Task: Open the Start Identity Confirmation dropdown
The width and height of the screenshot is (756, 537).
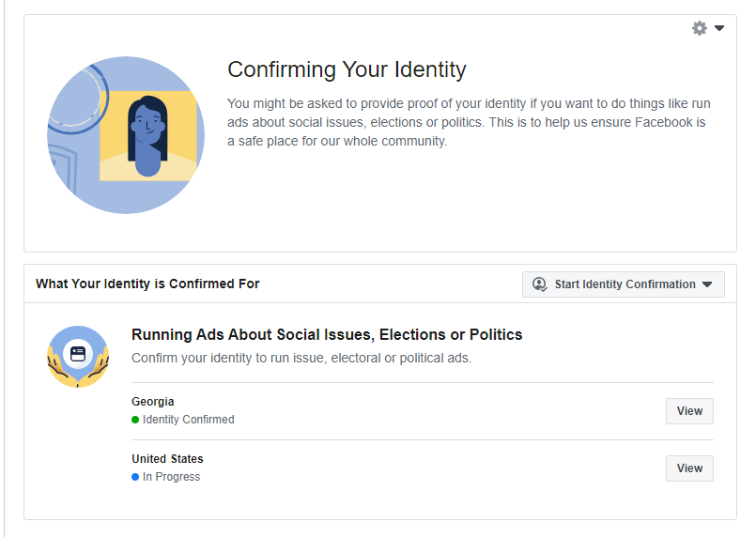Action: [x=624, y=284]
